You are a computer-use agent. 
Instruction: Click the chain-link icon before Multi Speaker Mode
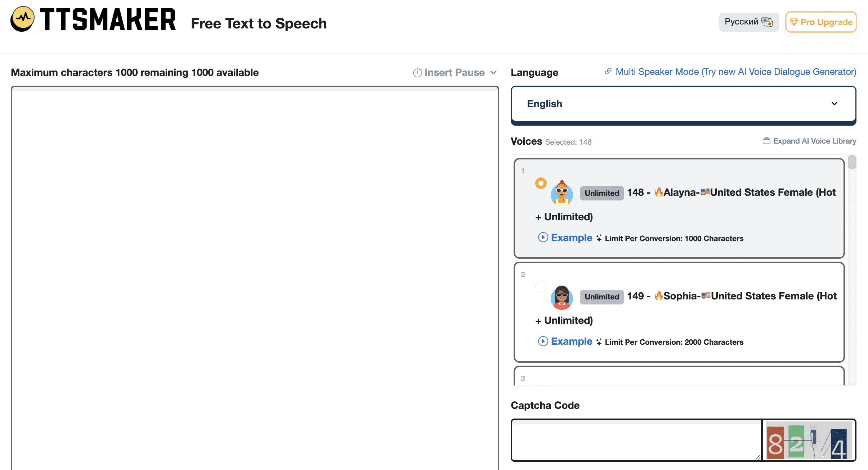coord(608,71)
